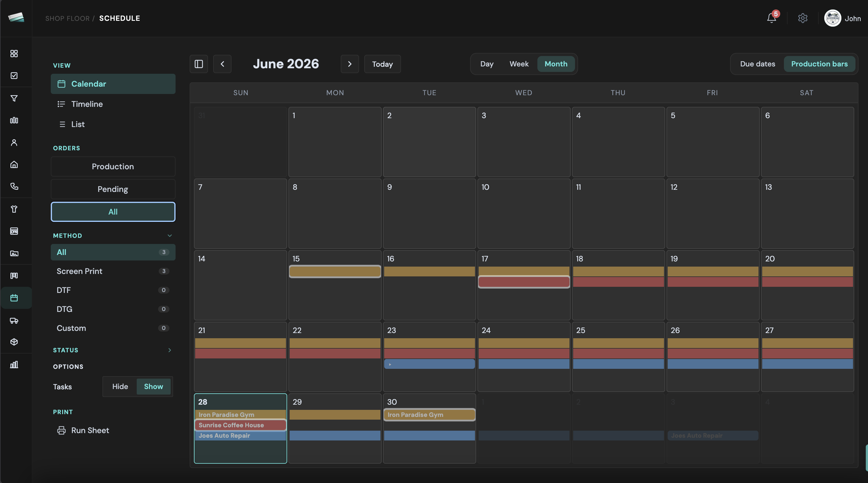The height and width of the screenshot is (483, 868).
Task: Open the bar chart reports icon in sidebar
Action: click(14, 365)
